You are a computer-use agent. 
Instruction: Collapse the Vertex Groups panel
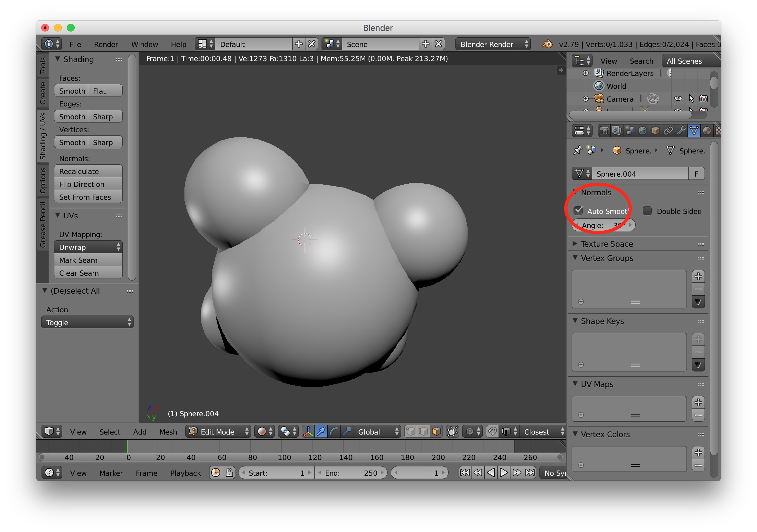click(x=575, y=258)
